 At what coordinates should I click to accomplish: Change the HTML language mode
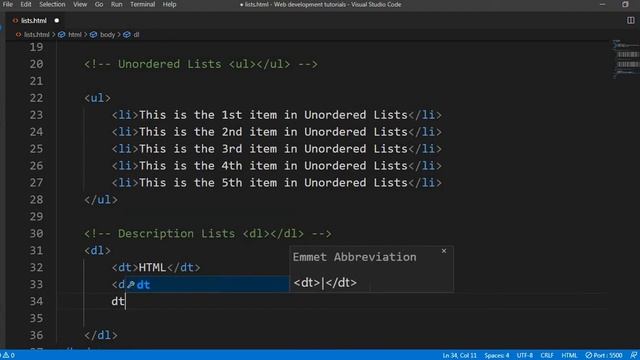(569, 355)
